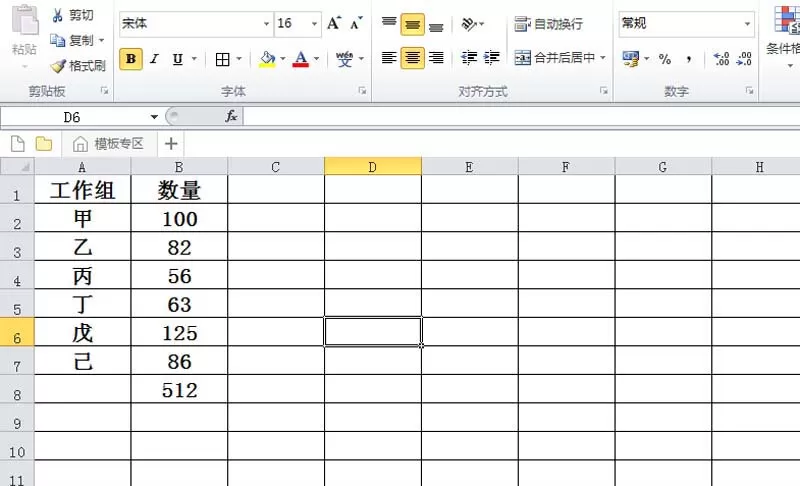
Task: Click the decrease decimal places icon
Action: tap(744, 59)
